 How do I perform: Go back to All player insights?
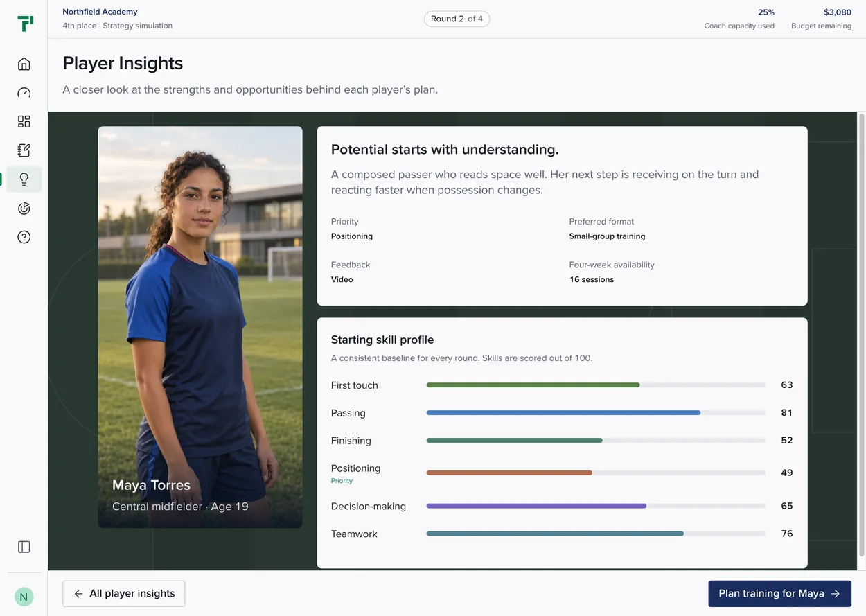(124, 594)
